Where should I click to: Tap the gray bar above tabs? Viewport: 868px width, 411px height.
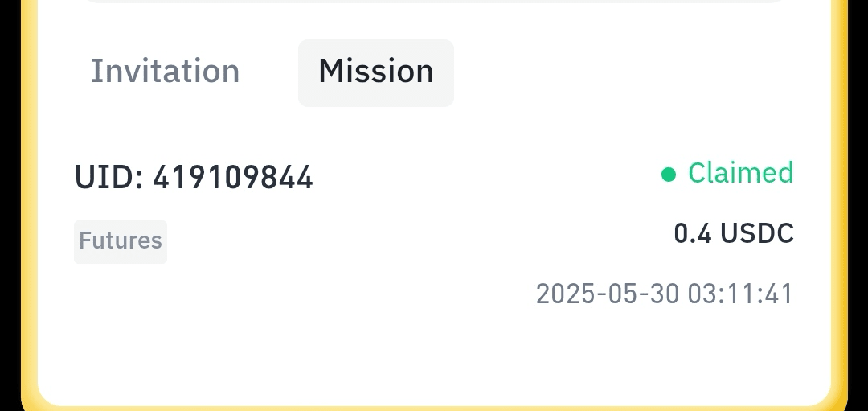tap(434, 2)
